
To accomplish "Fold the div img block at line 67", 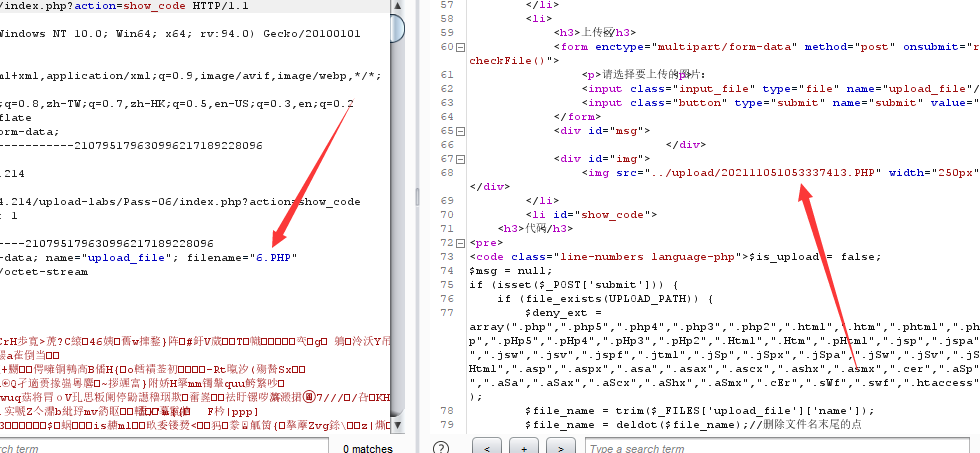I will pos(461,158).
